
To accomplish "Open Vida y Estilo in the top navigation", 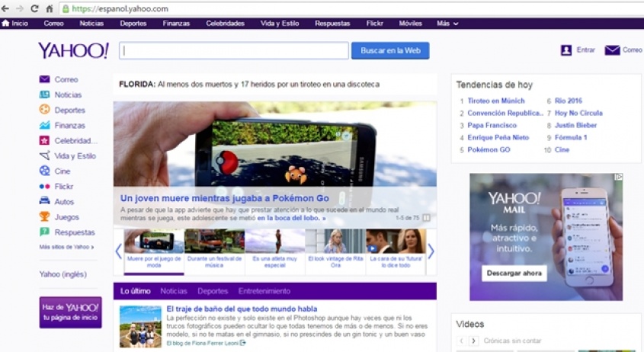I will tap(280, 24).
